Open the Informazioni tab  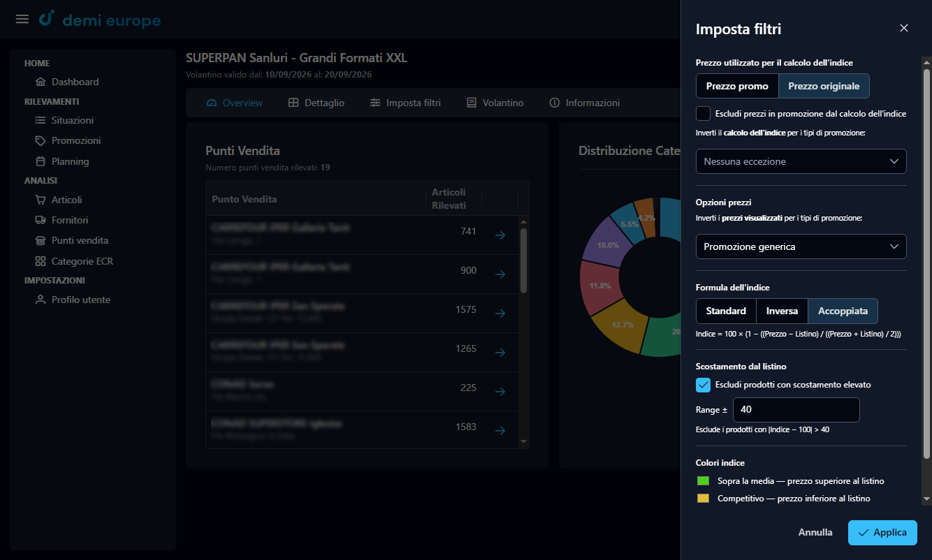585,103
